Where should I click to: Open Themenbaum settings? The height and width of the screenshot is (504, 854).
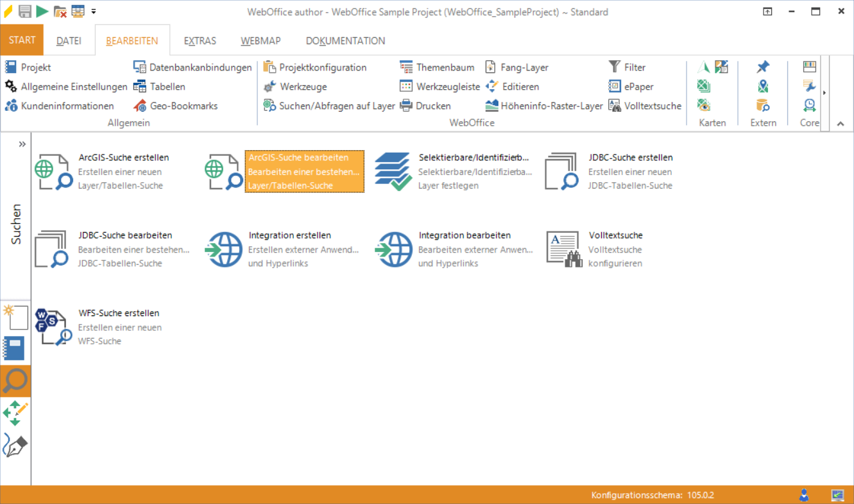coord(437,67)
